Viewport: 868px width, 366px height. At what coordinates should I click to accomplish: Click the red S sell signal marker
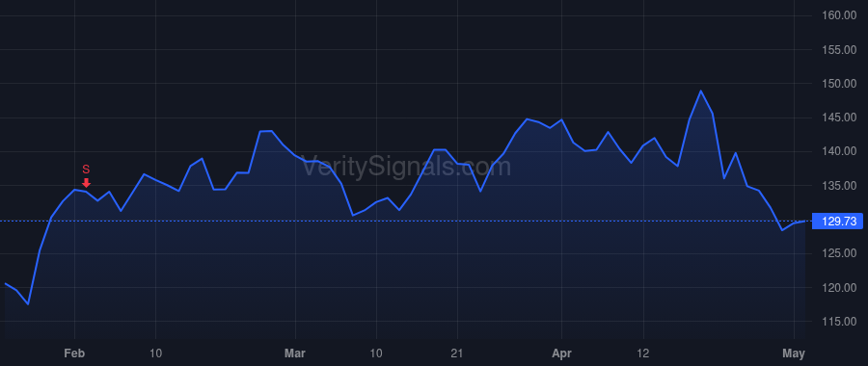coord(86,176)
